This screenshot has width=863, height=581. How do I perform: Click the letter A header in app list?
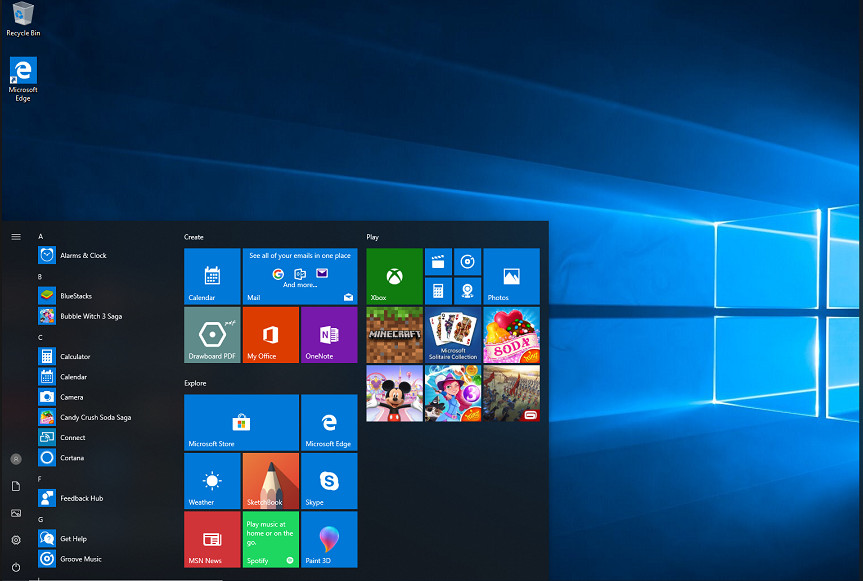pyautogui.click(x=40, y=237)
